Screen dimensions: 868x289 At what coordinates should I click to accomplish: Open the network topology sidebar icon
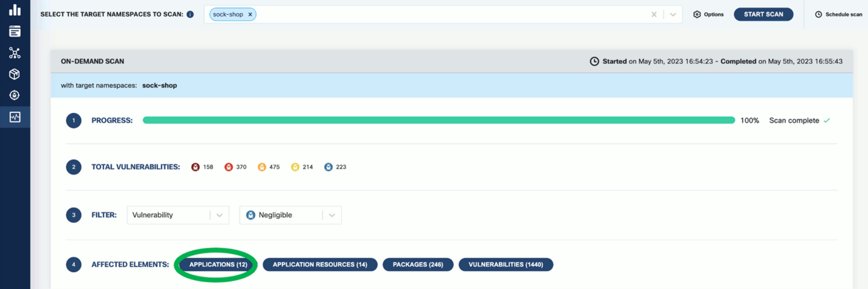tap(15, 53)
